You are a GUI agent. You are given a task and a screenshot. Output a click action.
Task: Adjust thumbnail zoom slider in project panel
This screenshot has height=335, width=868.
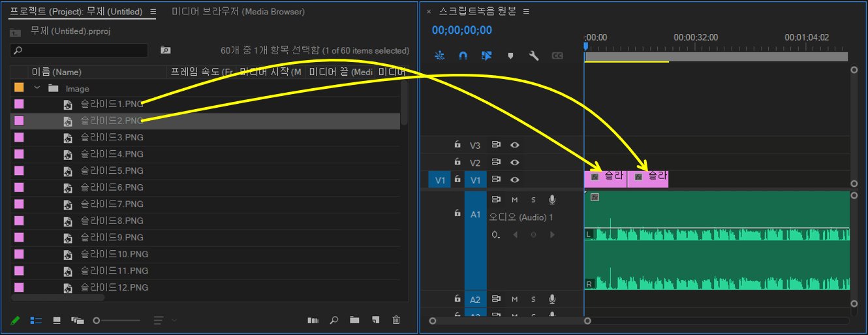(x=116, y=320)
